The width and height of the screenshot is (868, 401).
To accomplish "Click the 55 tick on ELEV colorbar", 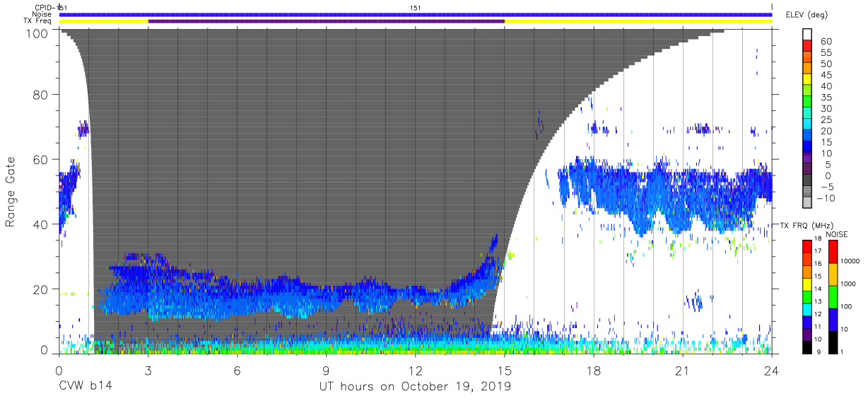I will pyautogui.click(x=825, y=53).
